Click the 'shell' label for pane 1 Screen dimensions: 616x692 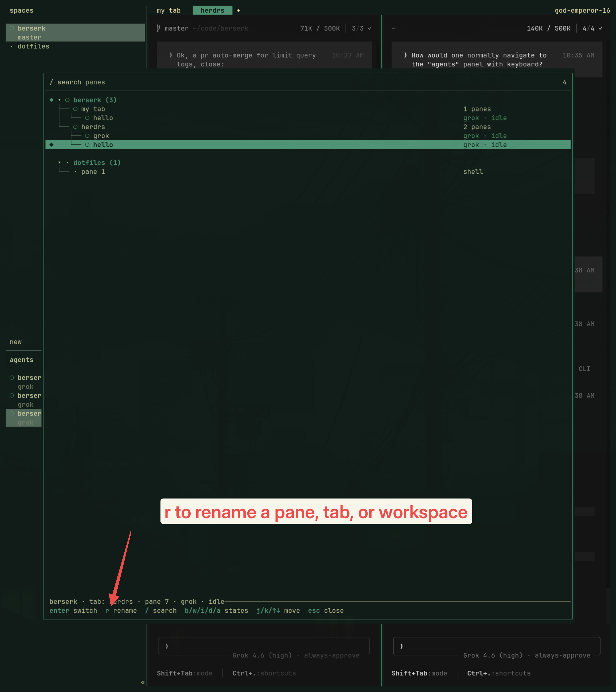pyautogui.click(x=473, y=172)
